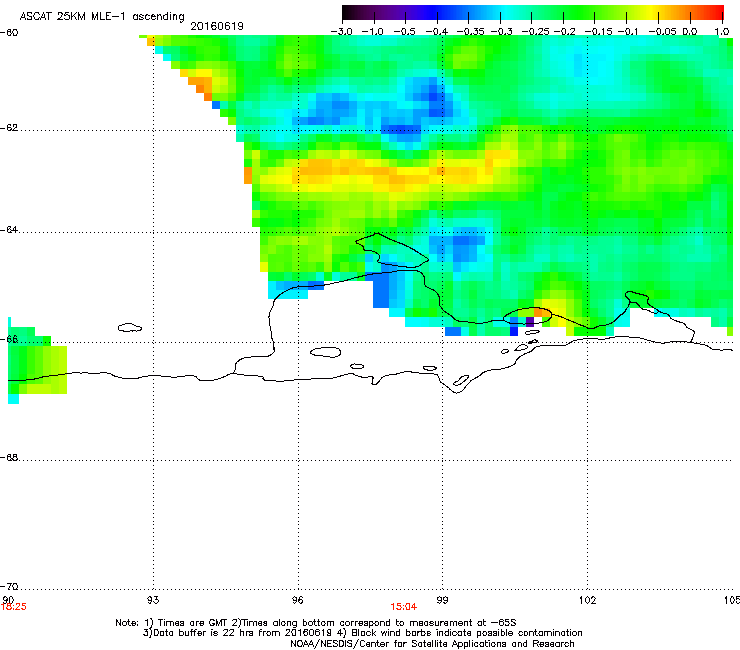The width and height of the screenshot is (740, 650).
Task: Click the latitude label '-62'
Action: tap(9, 128)
